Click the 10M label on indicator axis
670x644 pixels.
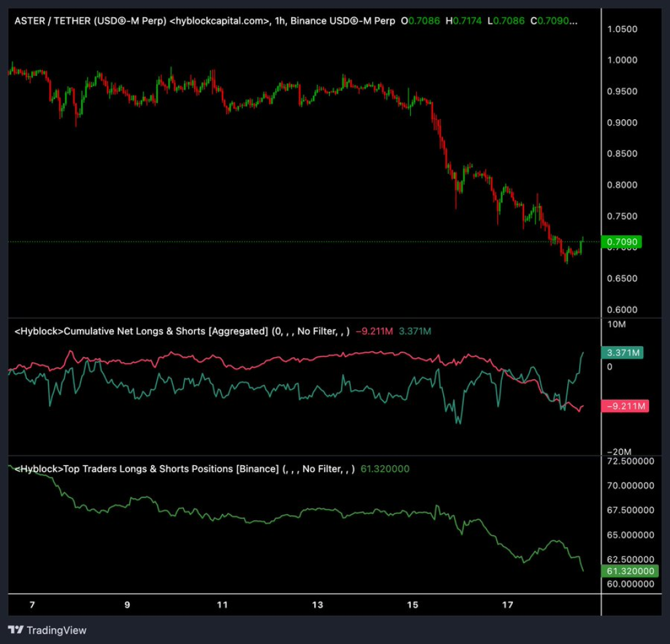[616, 325]
